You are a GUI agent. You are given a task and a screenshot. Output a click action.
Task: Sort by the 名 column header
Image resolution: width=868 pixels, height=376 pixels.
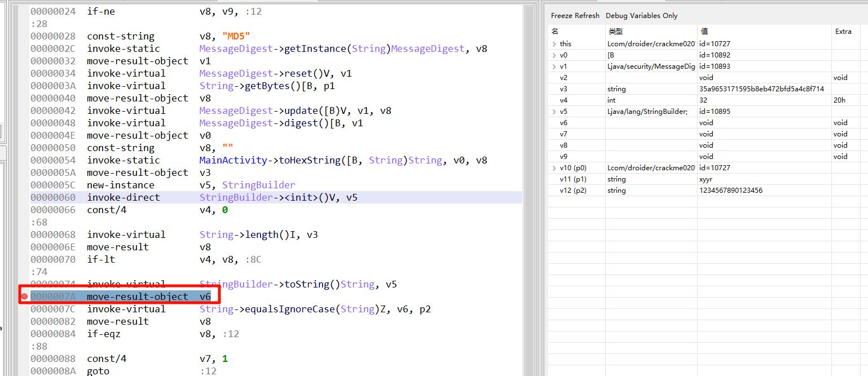point(576,32)
